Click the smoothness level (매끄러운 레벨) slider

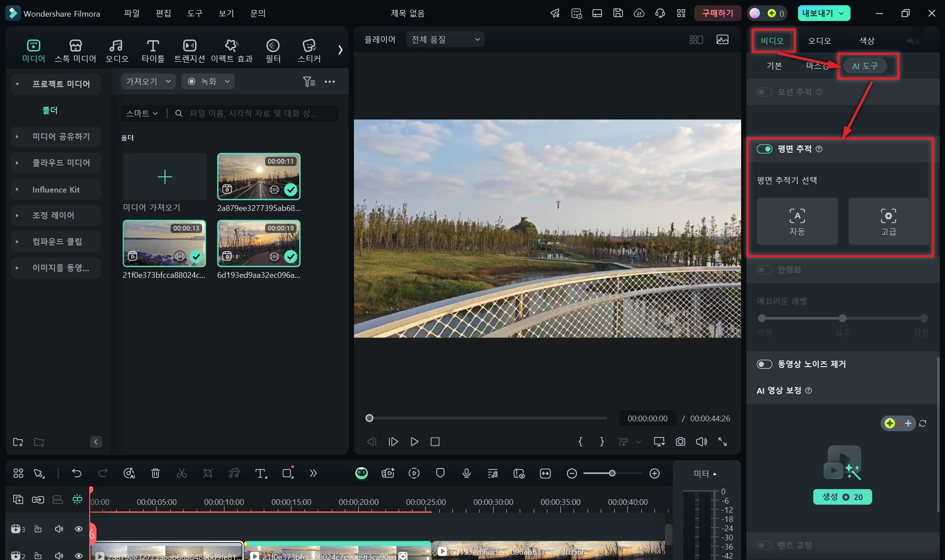(x=843, y=318)
